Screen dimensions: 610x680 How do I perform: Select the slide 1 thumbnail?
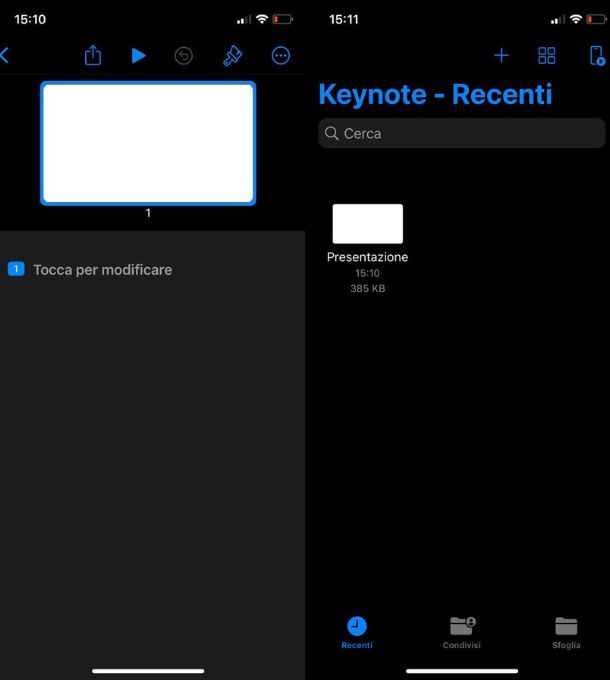(x=148, y=143)
